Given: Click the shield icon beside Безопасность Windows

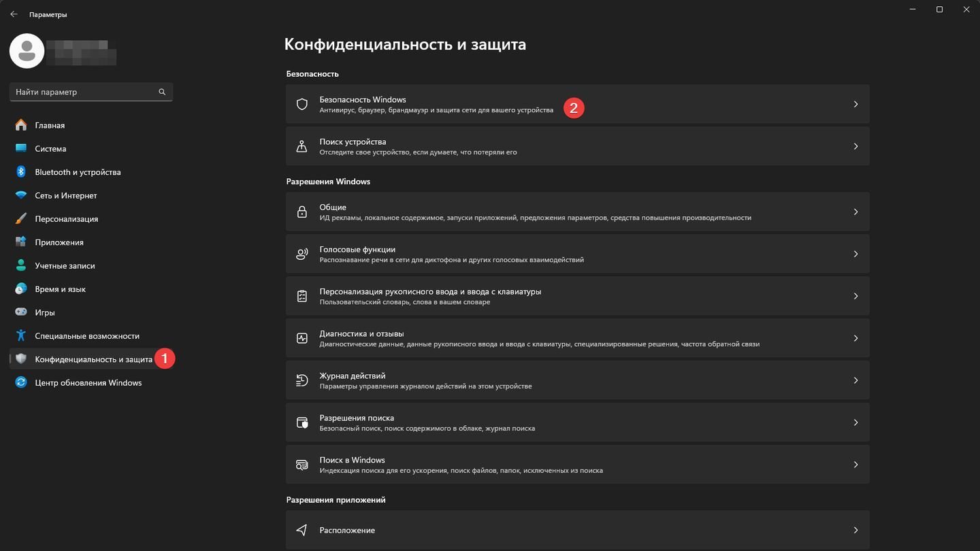Looking at the screenshot, I should click(302, 104).
